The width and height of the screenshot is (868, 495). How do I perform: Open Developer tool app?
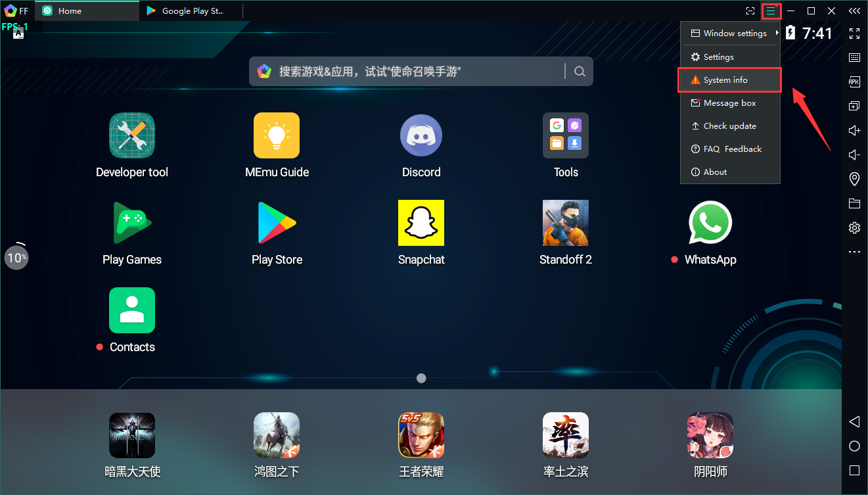pos(132,136)
